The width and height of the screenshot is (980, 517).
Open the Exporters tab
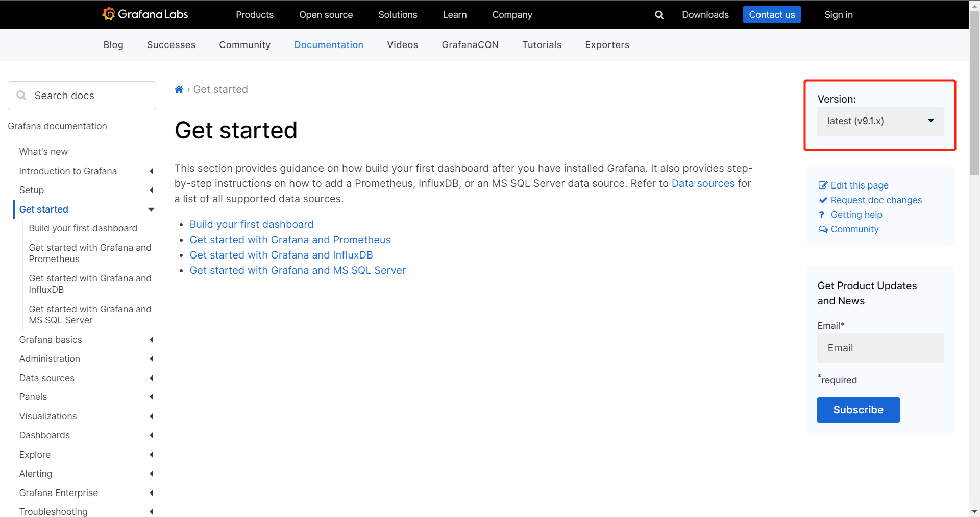(x=607, y=45)
